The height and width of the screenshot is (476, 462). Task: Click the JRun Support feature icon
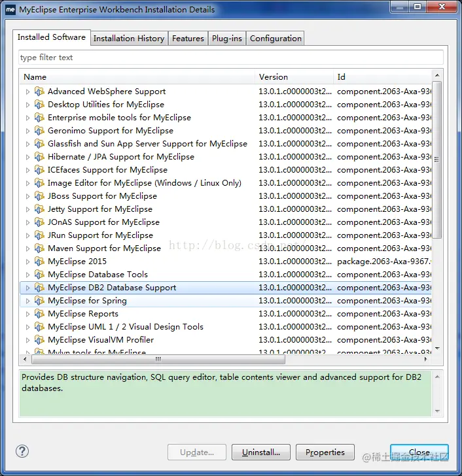point(39,235)
